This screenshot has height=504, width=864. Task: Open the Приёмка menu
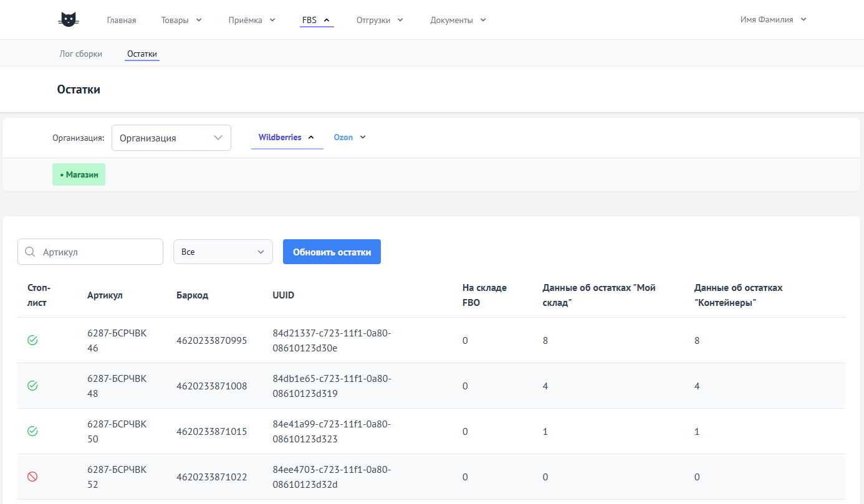[x=252, y=20]
